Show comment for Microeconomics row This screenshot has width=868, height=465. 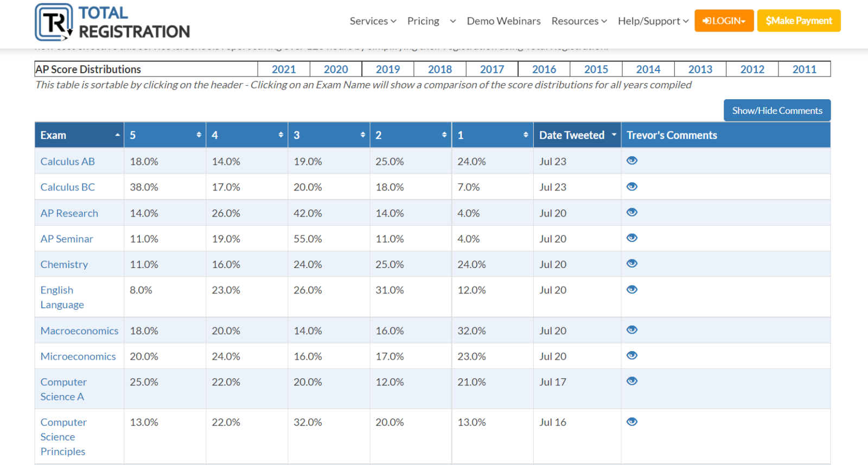(x=632, y=355)
